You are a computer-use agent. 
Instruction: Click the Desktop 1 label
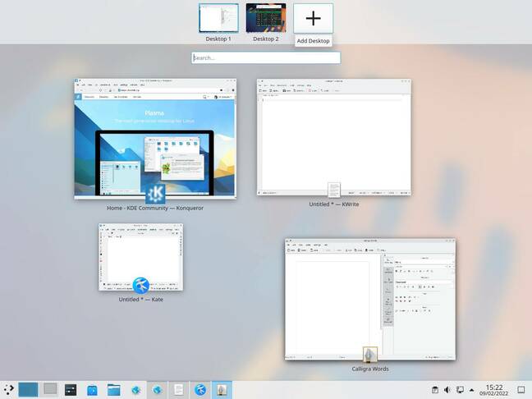click(x=218, y=39)
